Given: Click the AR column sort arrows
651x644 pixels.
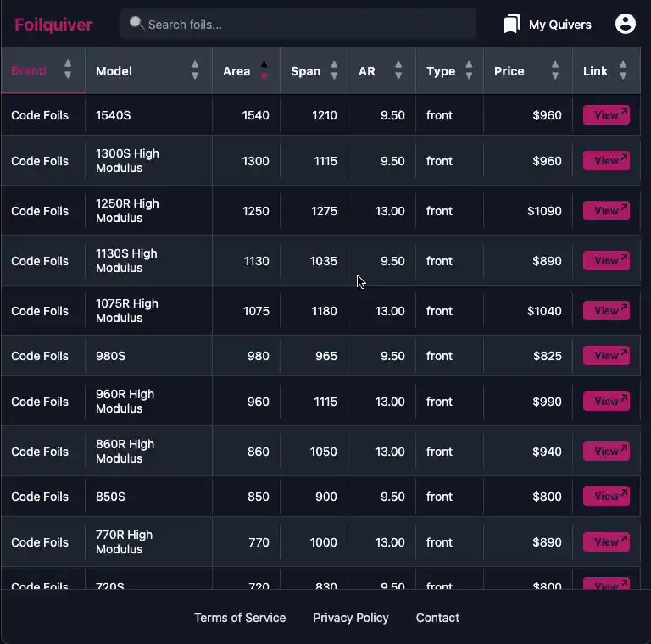Looking at the screenshot, I should click(x=398, y=70).
